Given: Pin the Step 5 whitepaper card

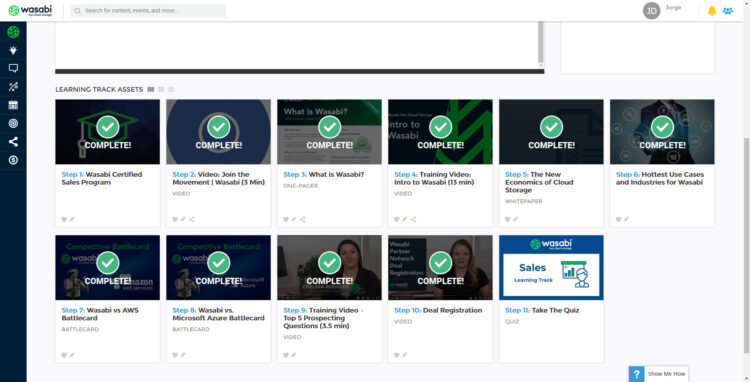Looking at the screenshot, I should (516, 219).
